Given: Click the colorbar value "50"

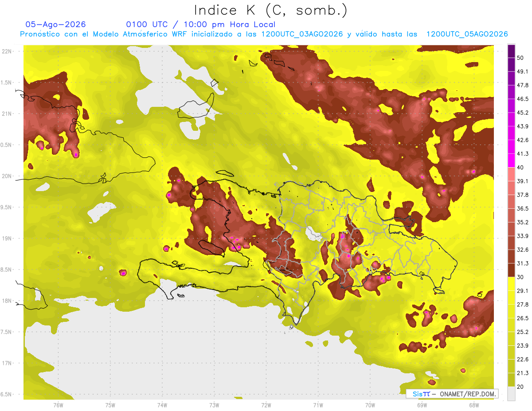Looking at the screenshot, I should [520, 58].
